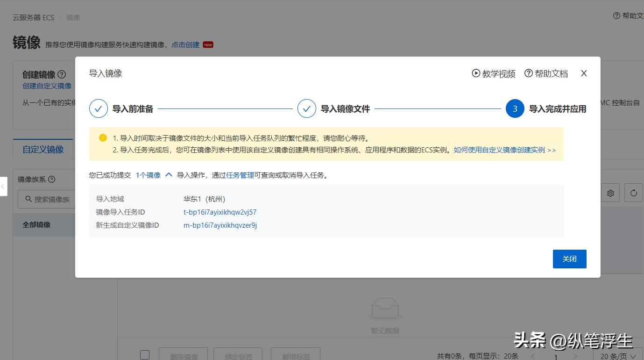Switch to the 自定义镜像 tab
The height and width of the screenshot is (360, 644).
point(42,150)
